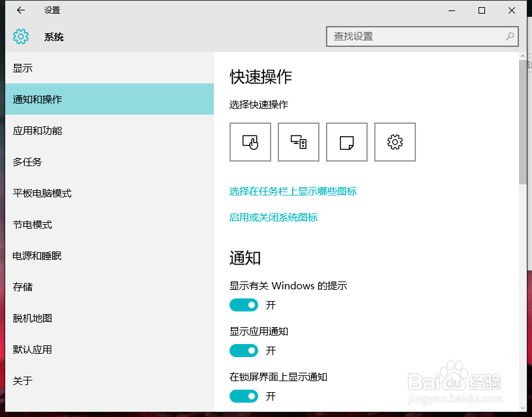This screenshot has width=532, height=417.
Task: Click the 选择在任务栏上显示哪些图标 link
Action: click(293, 191)
